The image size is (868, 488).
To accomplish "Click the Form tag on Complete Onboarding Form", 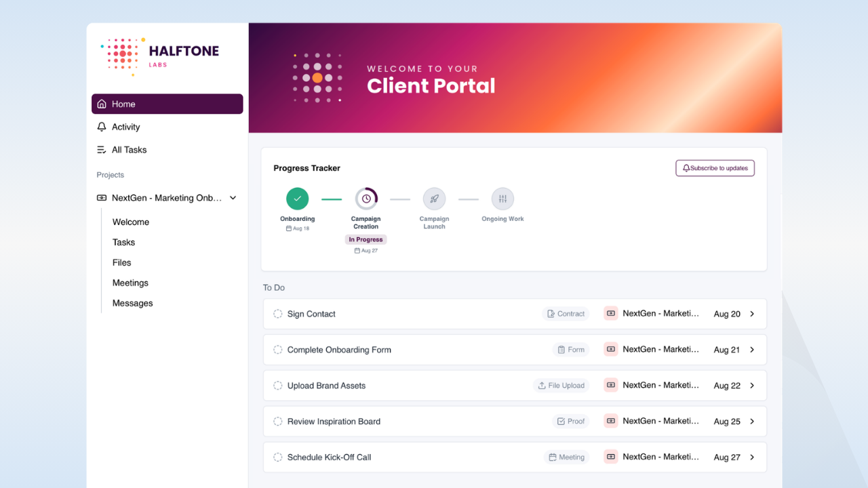I will [x=570, y=350].
